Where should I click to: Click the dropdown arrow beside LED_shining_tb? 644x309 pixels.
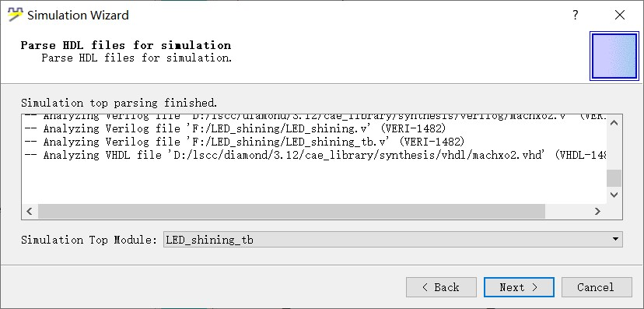click(x=615, y=240)
